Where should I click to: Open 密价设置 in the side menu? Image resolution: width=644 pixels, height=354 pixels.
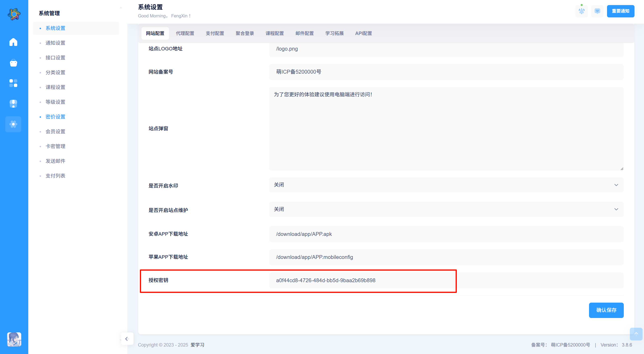point(55,117)
